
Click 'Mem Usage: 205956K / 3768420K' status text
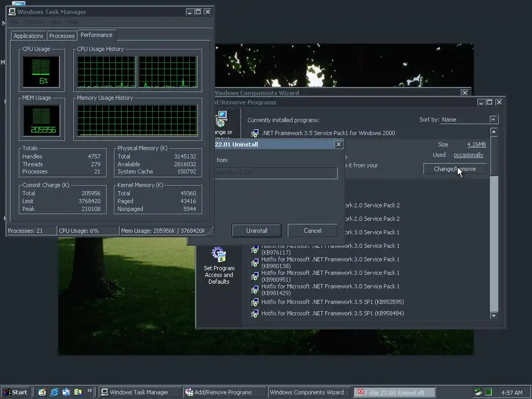tap(163, 231)
